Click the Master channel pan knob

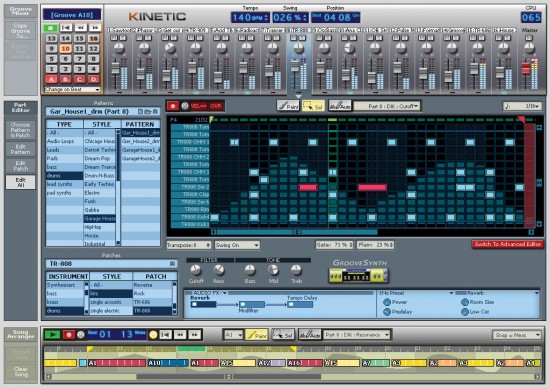tap(529, 48)
